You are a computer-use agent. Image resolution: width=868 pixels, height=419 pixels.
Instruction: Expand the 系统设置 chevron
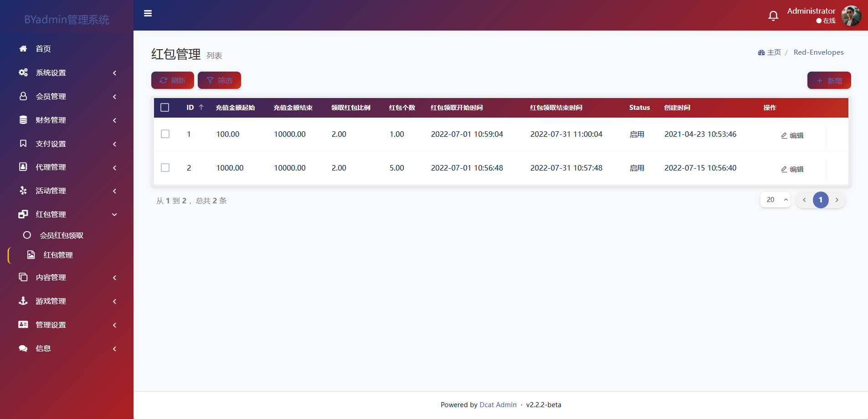[114, 72]
